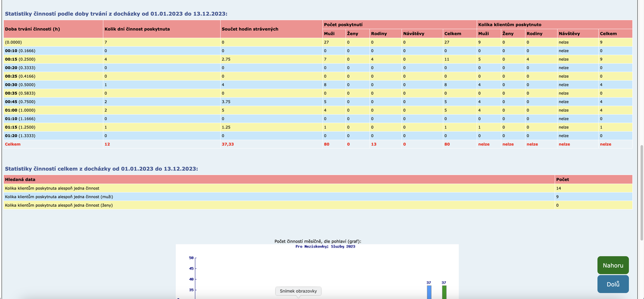Image resolution: width=644 pixels, height=299 pixels.
Task: Click the Hledaná data table header
Action: click(x=20, y=179)
